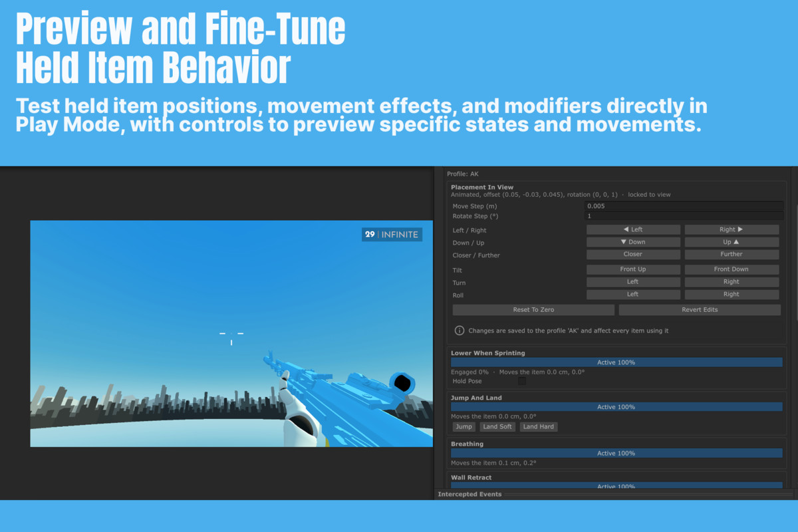Click the Rotate Step (°) value field
Image resolution: width=798 pixels, height=532 pixels.
pos(684,216)
